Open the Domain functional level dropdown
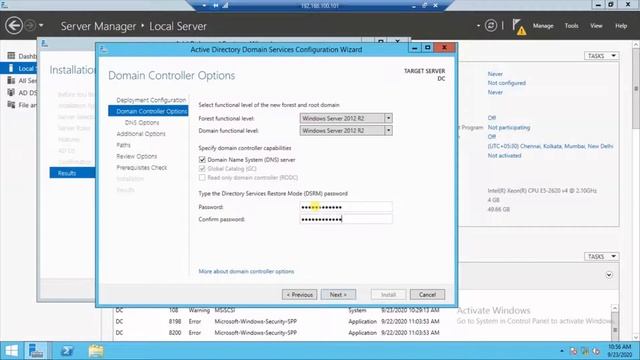The width and height of the screenshot is (640, 360). coord(388,131)
